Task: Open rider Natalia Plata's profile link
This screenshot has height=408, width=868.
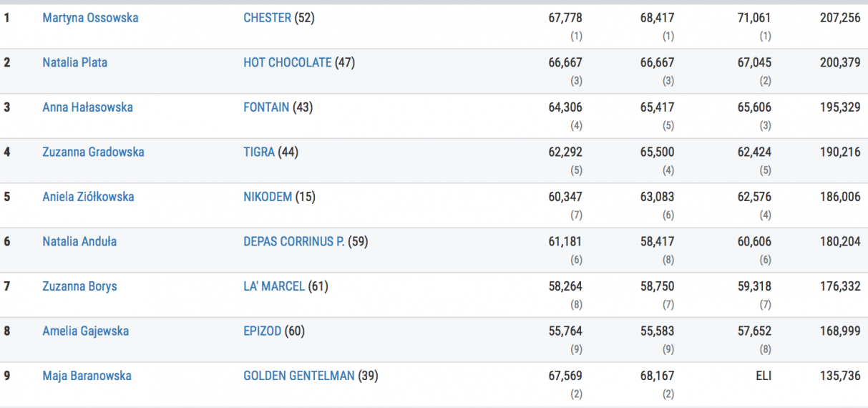Action: [74, 62]
